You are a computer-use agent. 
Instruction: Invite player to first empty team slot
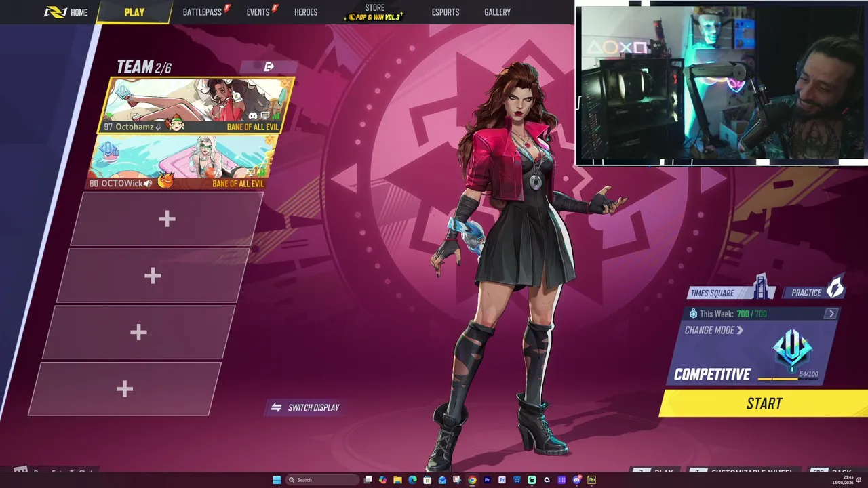167,219
